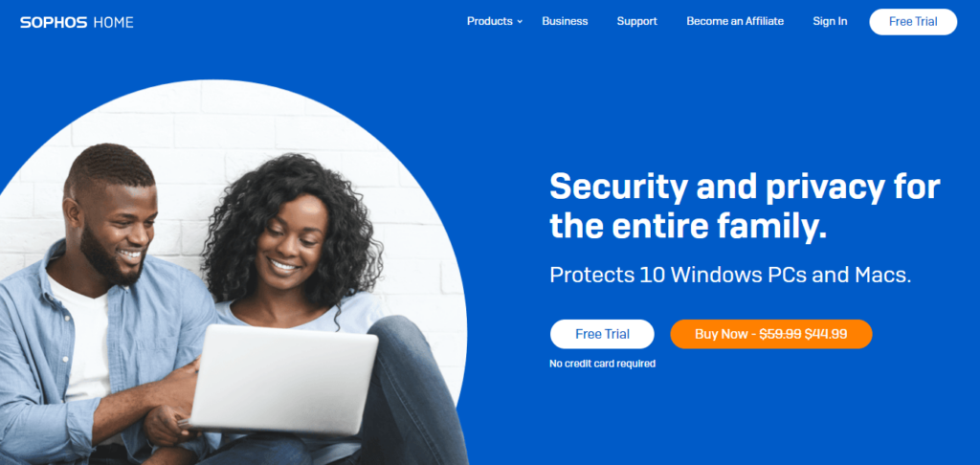
Task: Click Sign In in the top bar
Action: [830, 21]
